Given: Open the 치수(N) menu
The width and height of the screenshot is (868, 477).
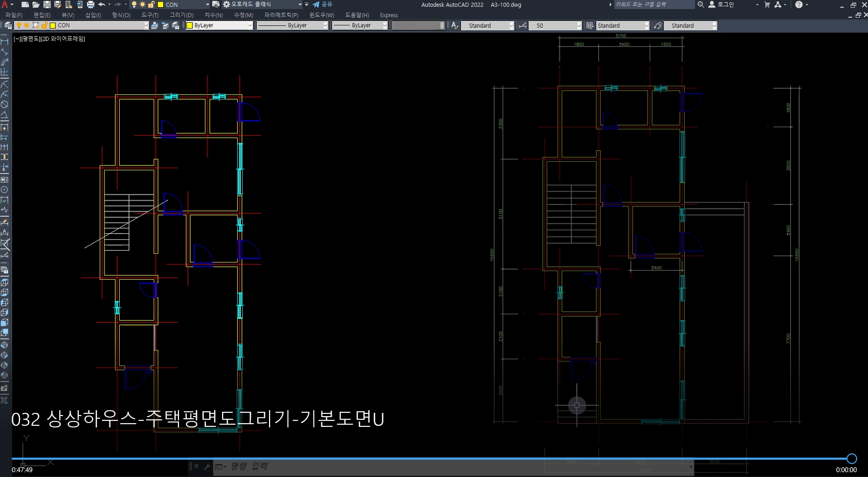Looking at the screenshot, I should point(213,15).
